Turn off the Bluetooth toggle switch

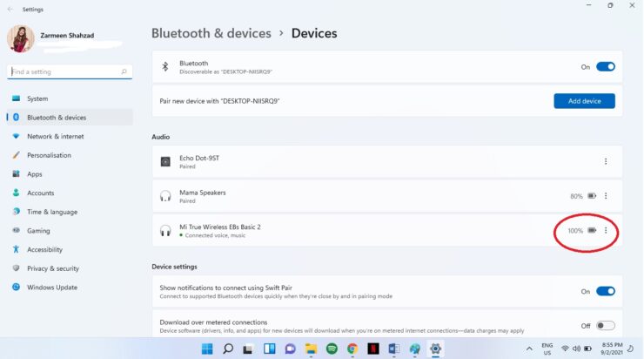pyautogui.click(x=606, y=66)
